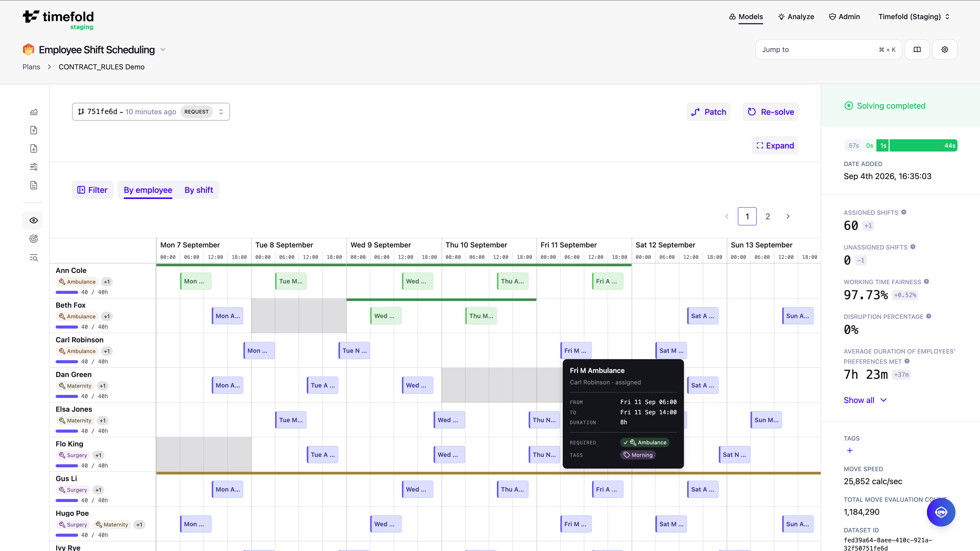Select Carl Robinson's Fri M shift

point(576,350)
